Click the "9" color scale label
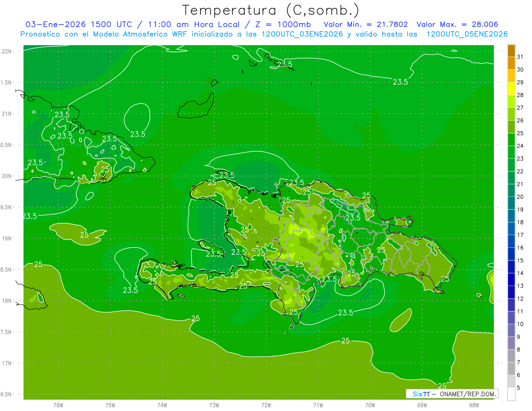 519,337
